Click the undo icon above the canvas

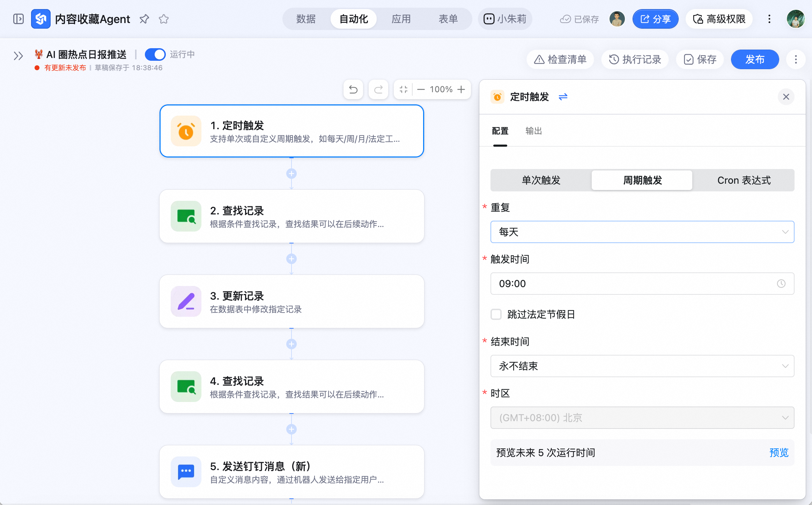353,89
